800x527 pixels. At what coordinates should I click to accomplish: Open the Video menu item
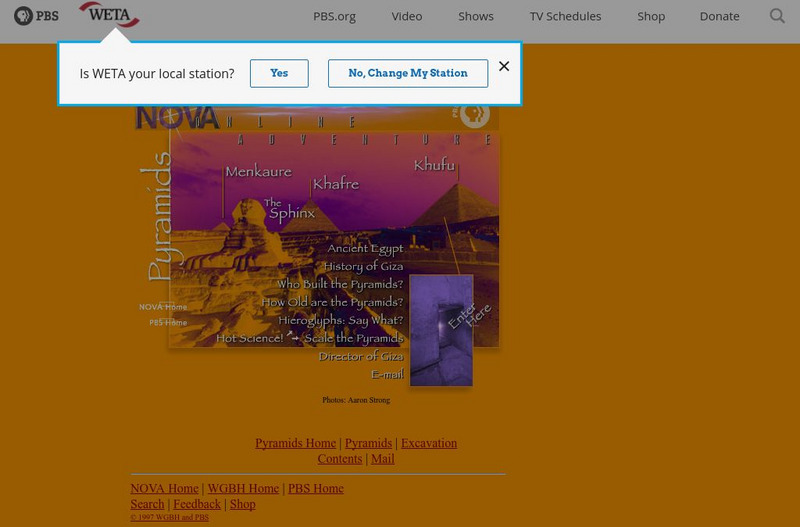[x=407, y=16]
